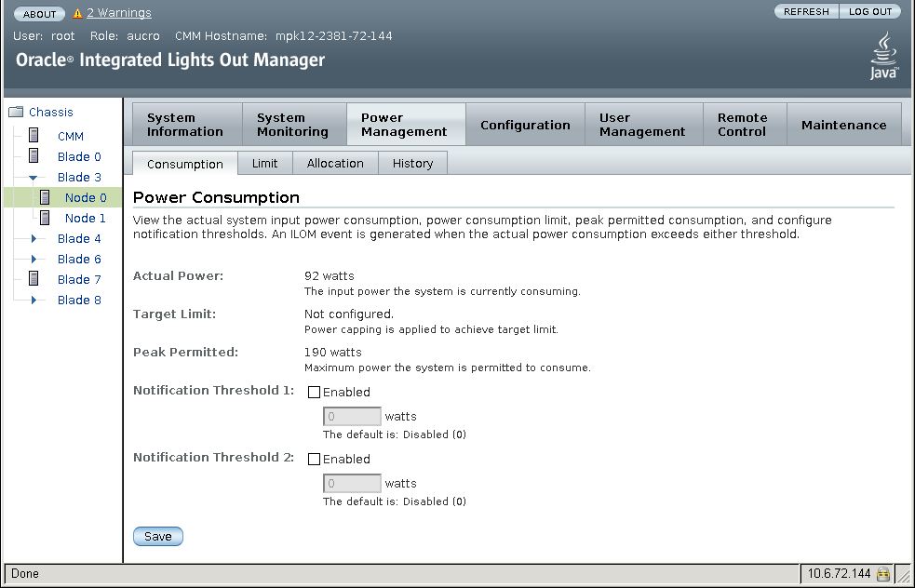The image size is (915, 588).
Task: Click the LOG OUT button
Action: pos(870,11)
